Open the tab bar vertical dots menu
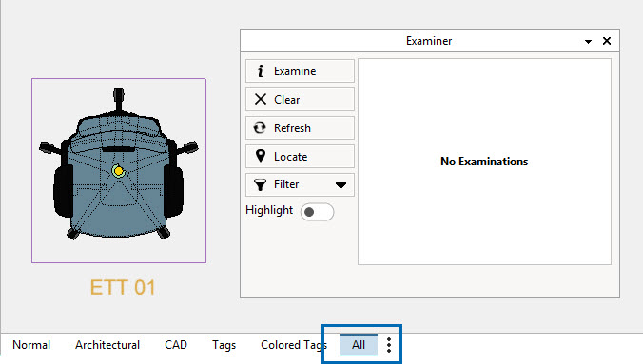The height and width of the screenshot is (364, 643). (389, 345)
